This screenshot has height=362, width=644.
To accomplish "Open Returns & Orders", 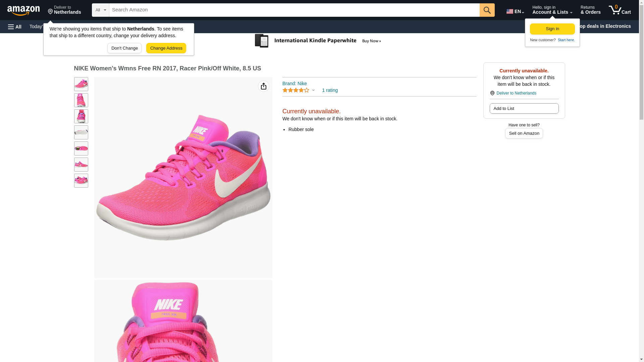I will [590, 10].
